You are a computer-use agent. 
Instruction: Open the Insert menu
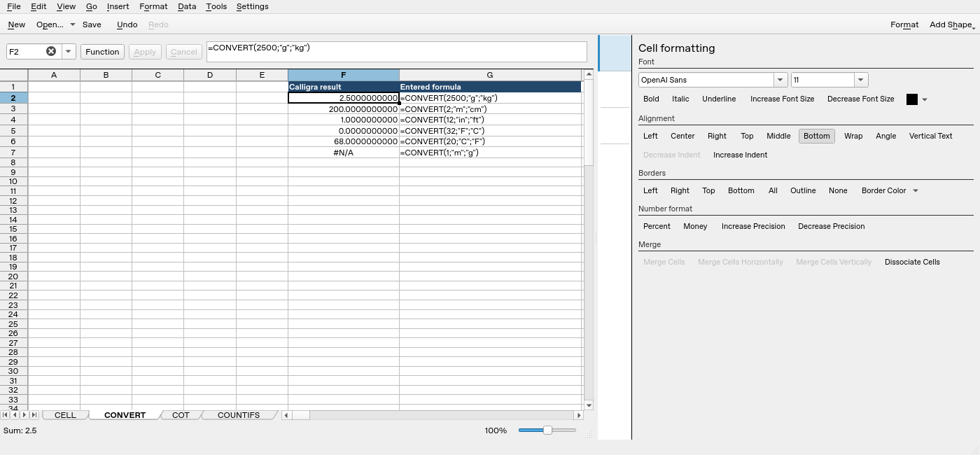pos(118,6)
